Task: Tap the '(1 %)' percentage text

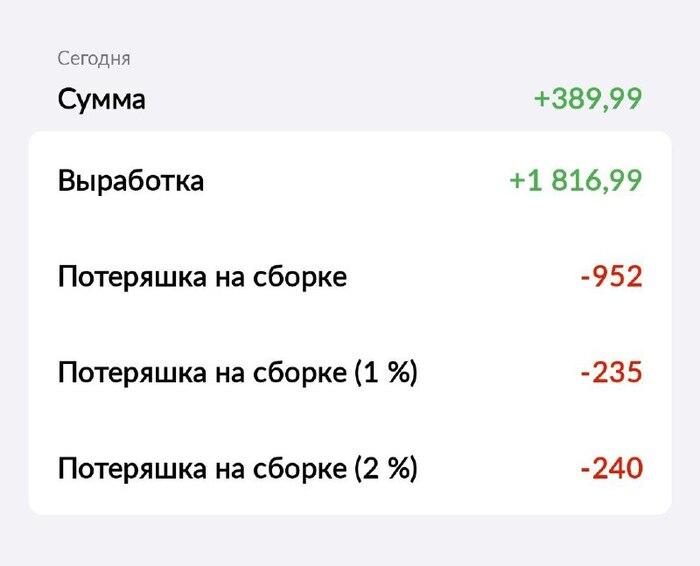Action: pos(385,373)
